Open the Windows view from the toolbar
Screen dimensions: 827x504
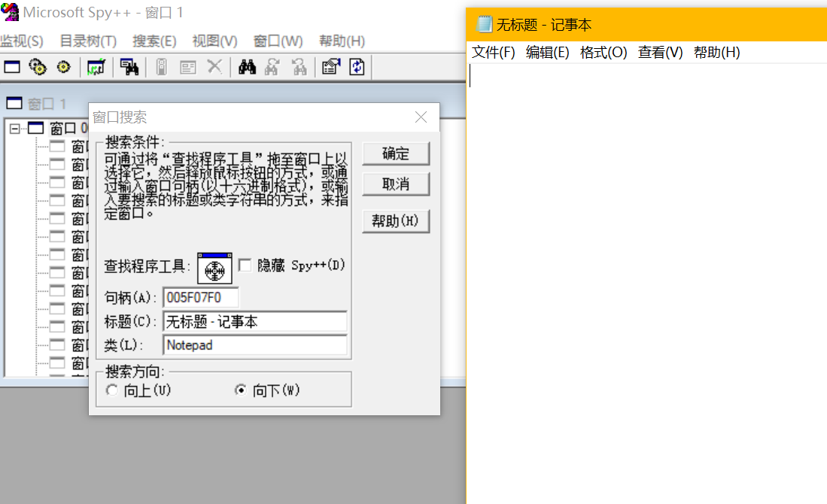[12, 67]
